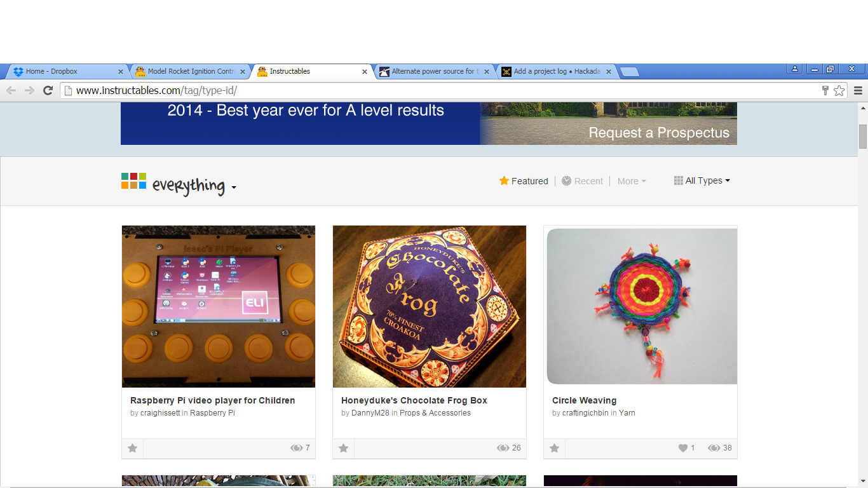Click the colorful squares logo beside everything
The width and height of the screenshot is (868, 488).
click(x=134, y=180)
